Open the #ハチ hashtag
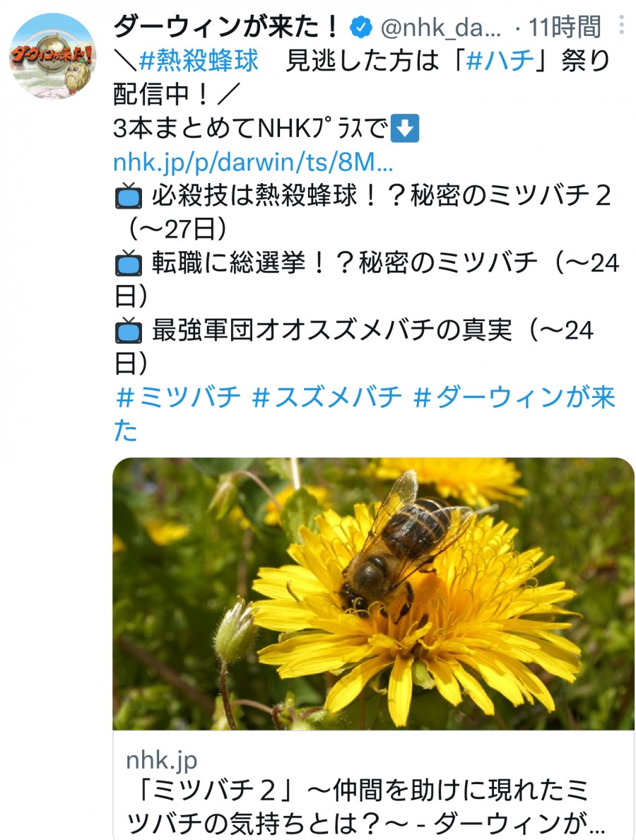636x840 pixels. click(x=500, y=61)
